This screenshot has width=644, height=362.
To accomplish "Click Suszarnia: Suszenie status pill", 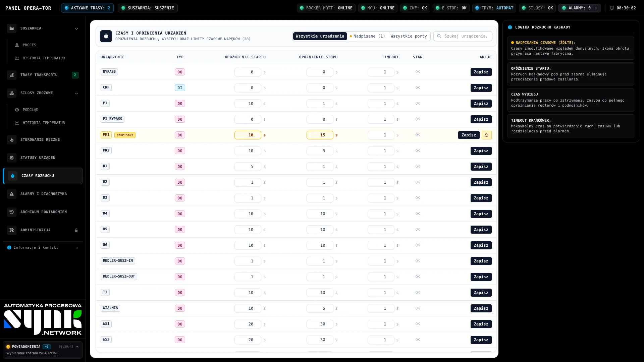I will [x=148, y=8].
